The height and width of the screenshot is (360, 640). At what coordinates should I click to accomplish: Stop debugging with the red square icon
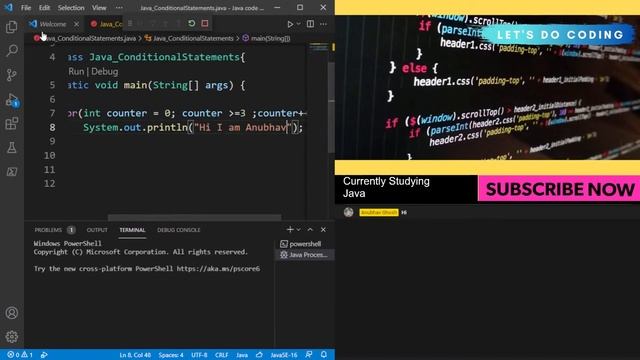click(x=204, y=24)
